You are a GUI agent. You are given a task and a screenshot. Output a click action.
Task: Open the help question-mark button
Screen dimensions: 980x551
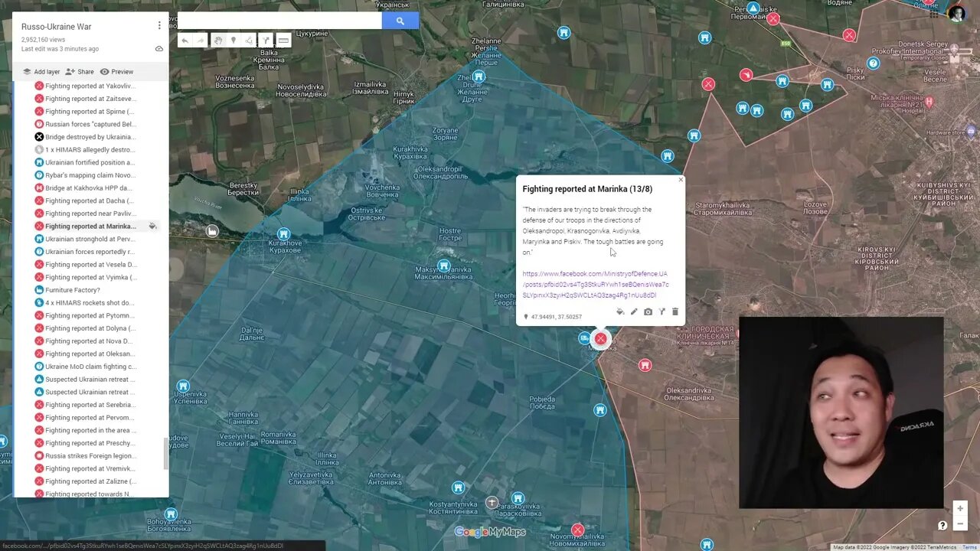point(942,525)
